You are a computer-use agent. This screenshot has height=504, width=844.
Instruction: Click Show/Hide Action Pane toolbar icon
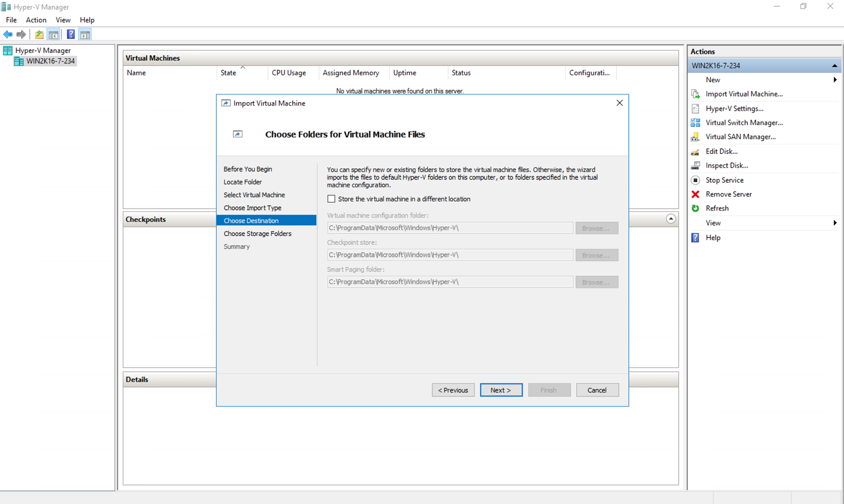tap(85, 35)
